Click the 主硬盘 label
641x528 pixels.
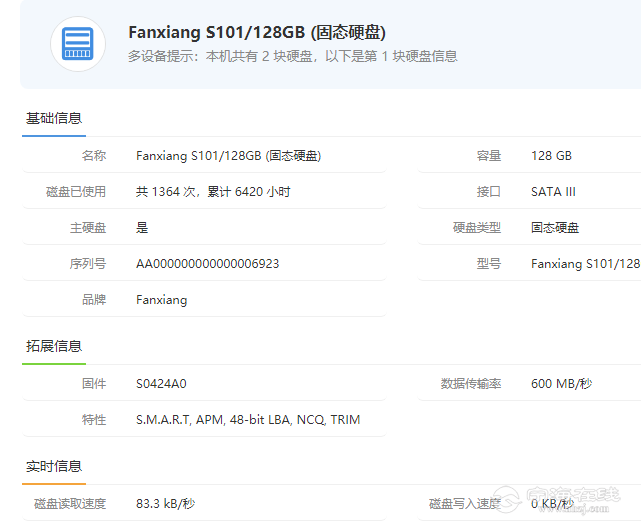(88, 228)
